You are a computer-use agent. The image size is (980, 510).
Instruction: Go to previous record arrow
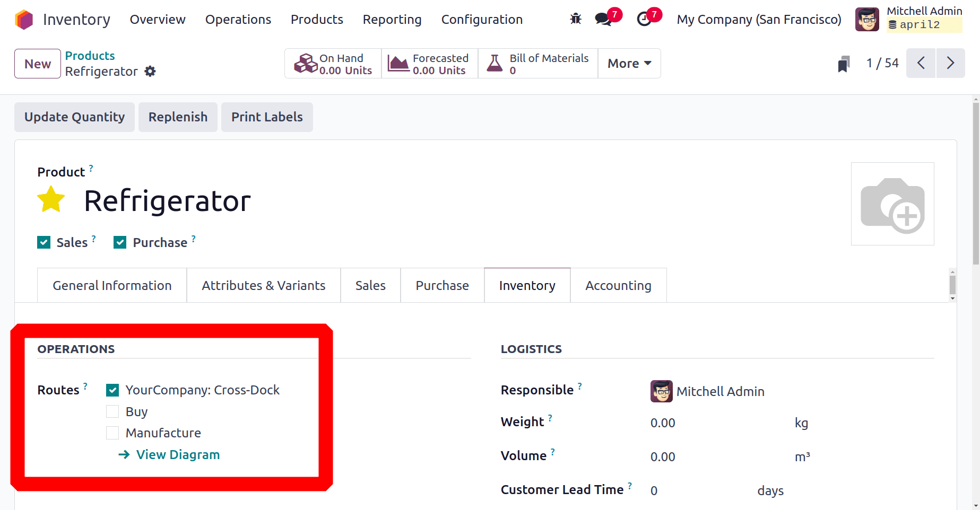click(x=921, y=63)
